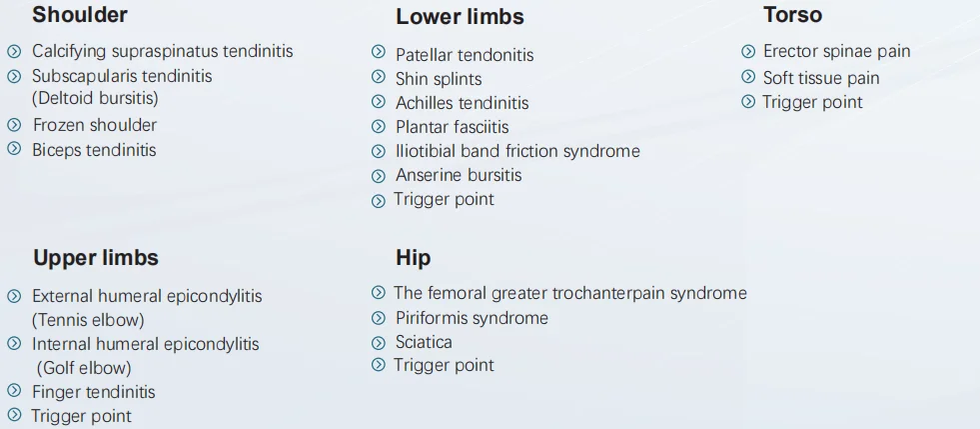Click Trigger point under the Torso list
Screen dimensions: 980x429
tap(812, 102)
